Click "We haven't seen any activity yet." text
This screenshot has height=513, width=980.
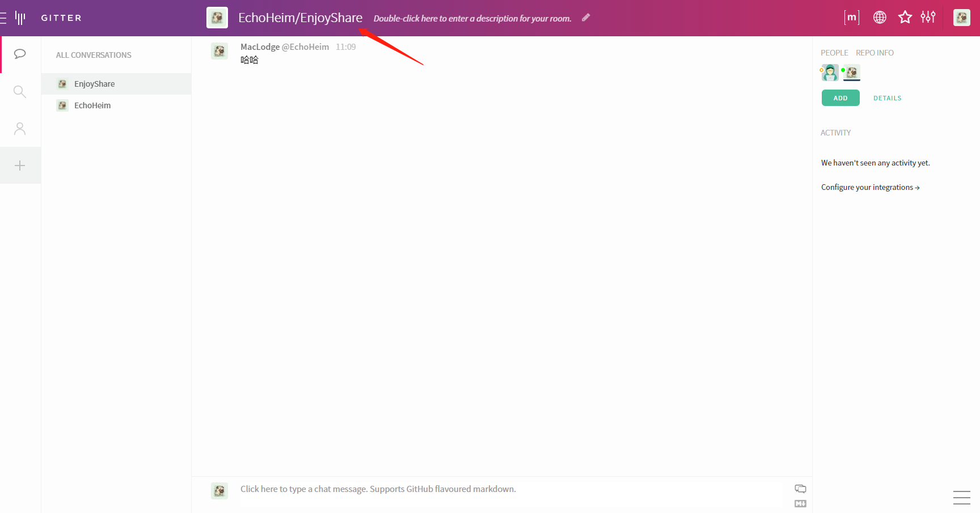coord(876,163)
